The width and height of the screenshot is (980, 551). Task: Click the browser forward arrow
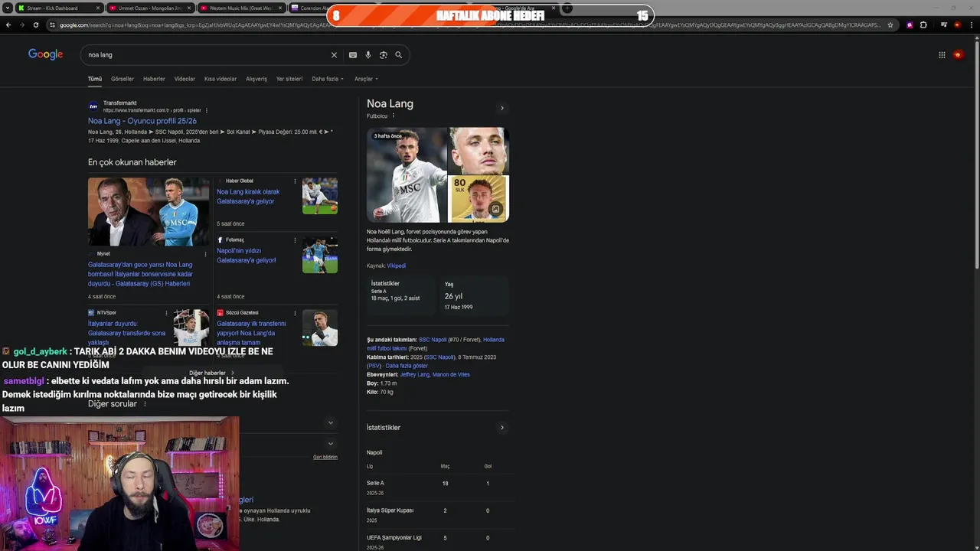coord(21,24)
